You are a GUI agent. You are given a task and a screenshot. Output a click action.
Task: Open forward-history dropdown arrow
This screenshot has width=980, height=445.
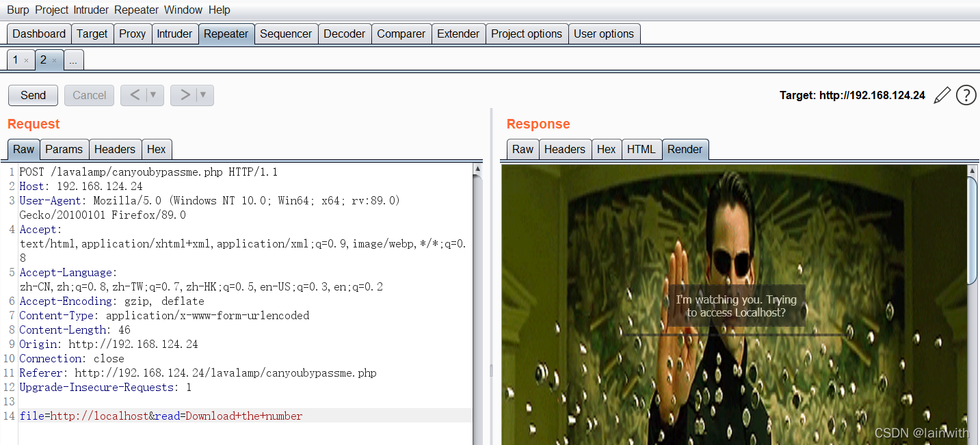pos(204,95)
